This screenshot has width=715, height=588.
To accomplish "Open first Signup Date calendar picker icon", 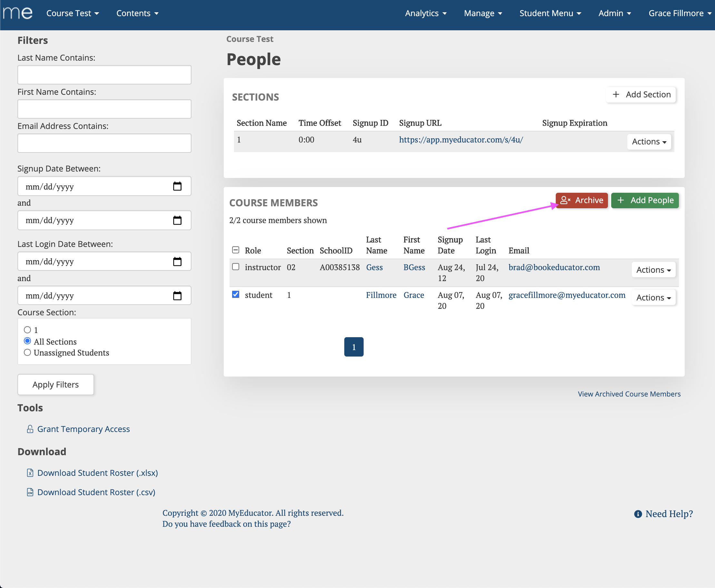I will click(177, 186).
